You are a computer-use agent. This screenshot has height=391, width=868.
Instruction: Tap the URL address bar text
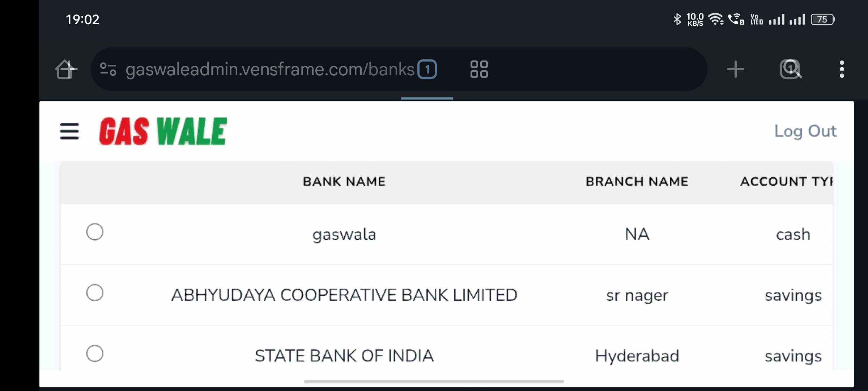(270, 69)
